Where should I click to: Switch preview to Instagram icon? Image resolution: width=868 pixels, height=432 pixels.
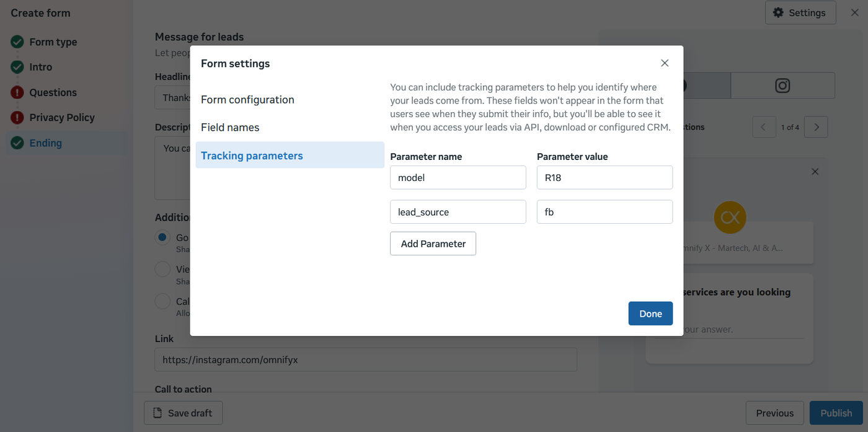pyautogui.click(x=782, y=86)
